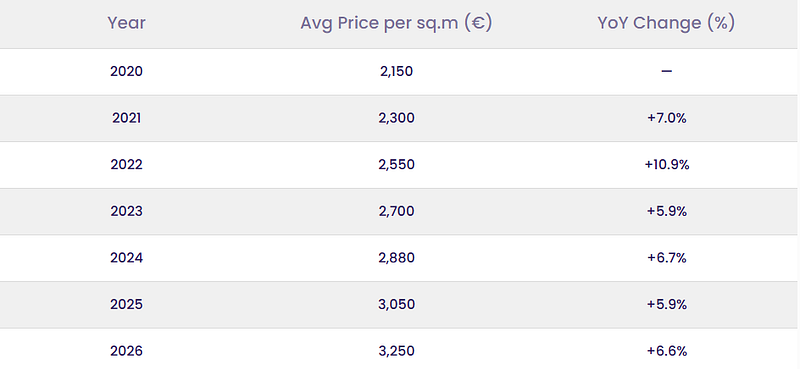Select the 2024 year cell

pyautogui.click(x=127, y=258)
